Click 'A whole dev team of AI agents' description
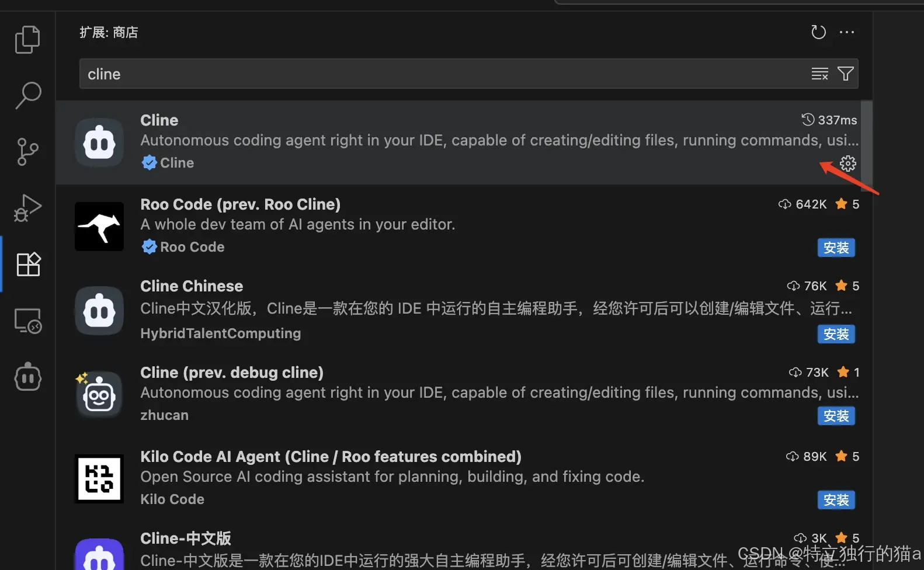 point(298,224)
